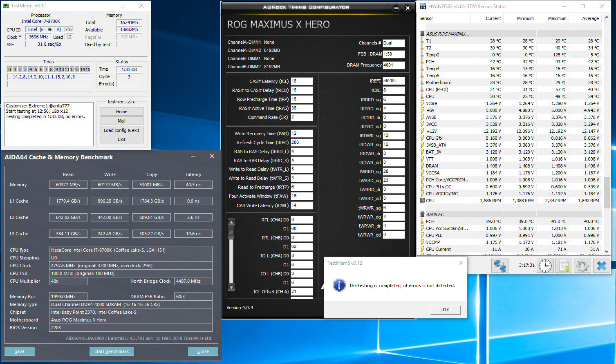Select the lightning bolt icon beside Vcore
This screenshot has width=616, height=364.
(x=422, y=103)
